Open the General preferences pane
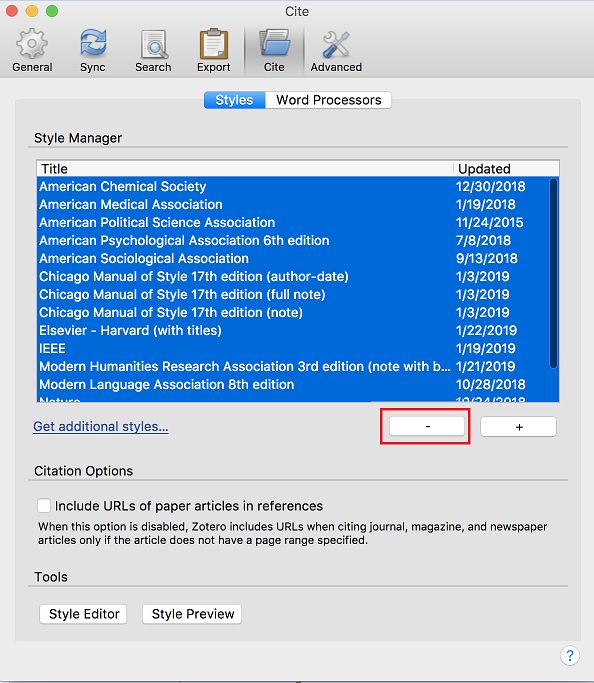 [32, 51]
